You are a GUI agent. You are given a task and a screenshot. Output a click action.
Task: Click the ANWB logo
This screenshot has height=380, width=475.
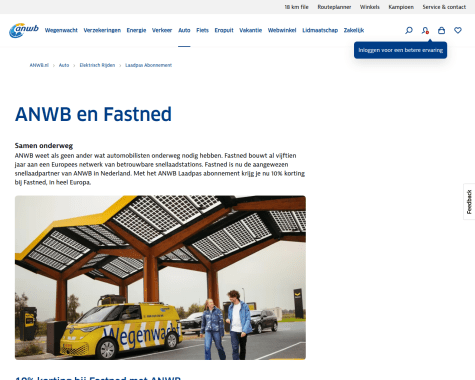(x=24, y=30)
